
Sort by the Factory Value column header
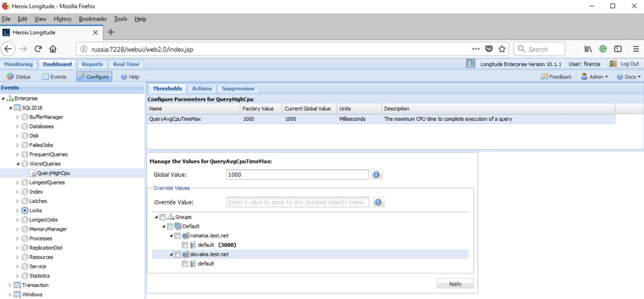[x=261, y=109]
